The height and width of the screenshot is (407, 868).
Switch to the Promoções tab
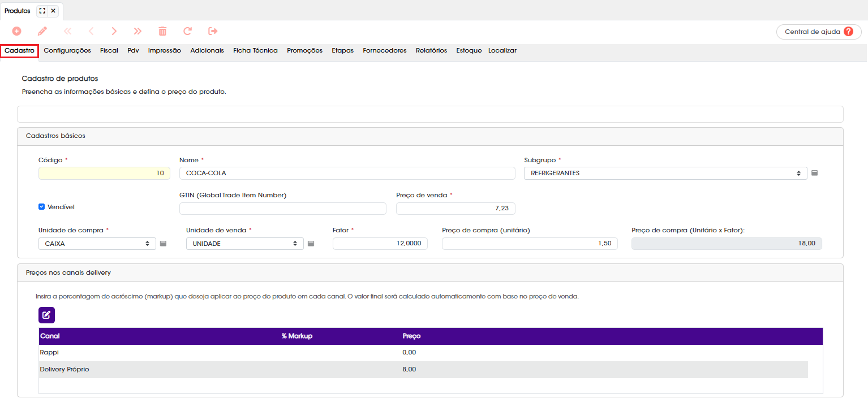(304, 51)
